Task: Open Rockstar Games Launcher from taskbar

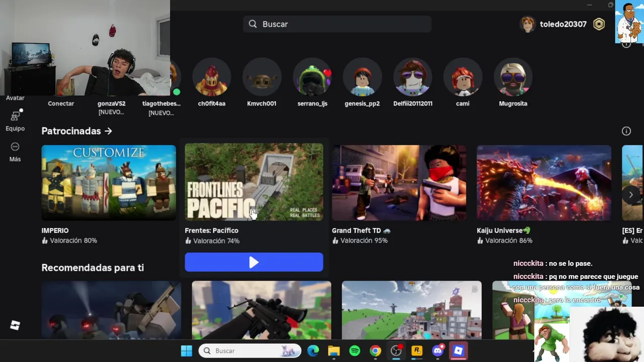Action: point(417,351)
